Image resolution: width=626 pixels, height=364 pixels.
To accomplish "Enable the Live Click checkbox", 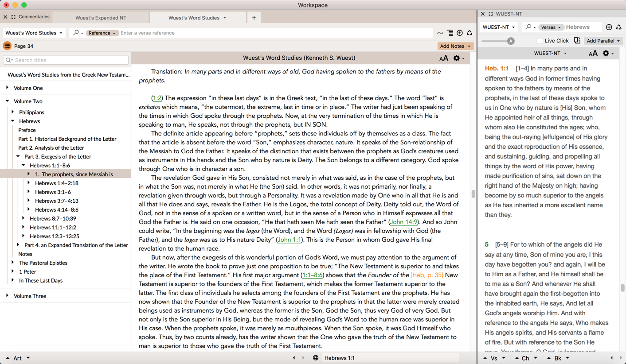I will point(540,41).
